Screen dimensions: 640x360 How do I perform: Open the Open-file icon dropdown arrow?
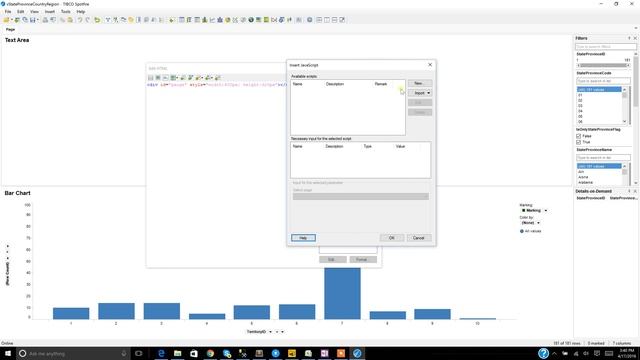point(11,20)
